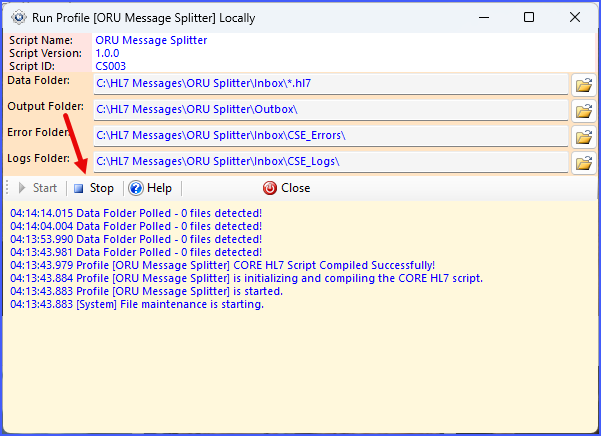Select log line timestamped 04:14:14.015
This screenshot has width=601, height=436.
[x=136, y=213]
